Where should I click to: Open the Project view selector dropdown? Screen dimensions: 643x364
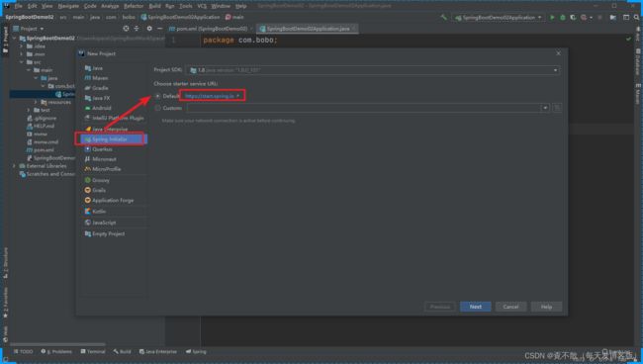coord(29,29)
